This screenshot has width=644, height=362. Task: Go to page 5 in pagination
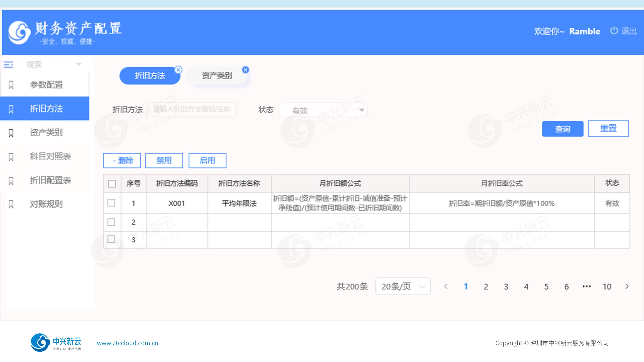point(547,286)
